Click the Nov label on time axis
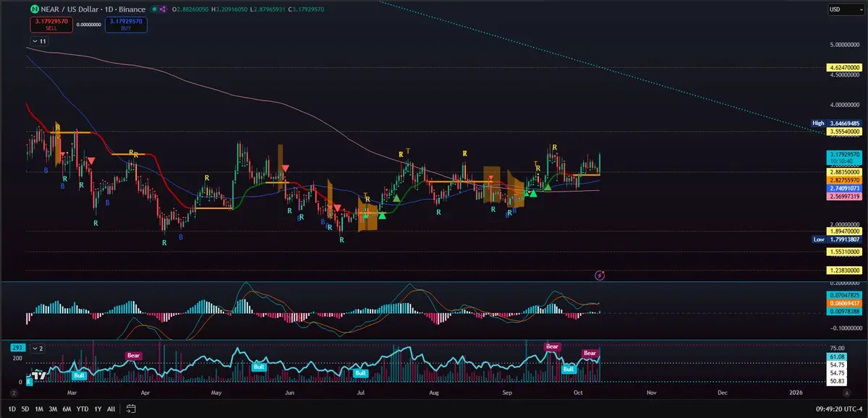 pos(651,392)
